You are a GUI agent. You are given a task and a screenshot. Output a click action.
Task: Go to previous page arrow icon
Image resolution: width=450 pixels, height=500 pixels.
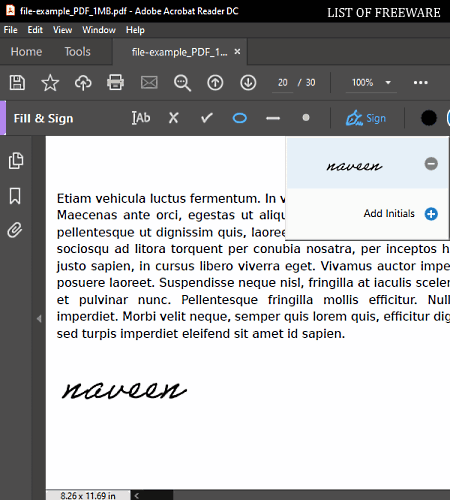[x=215, y=83]
